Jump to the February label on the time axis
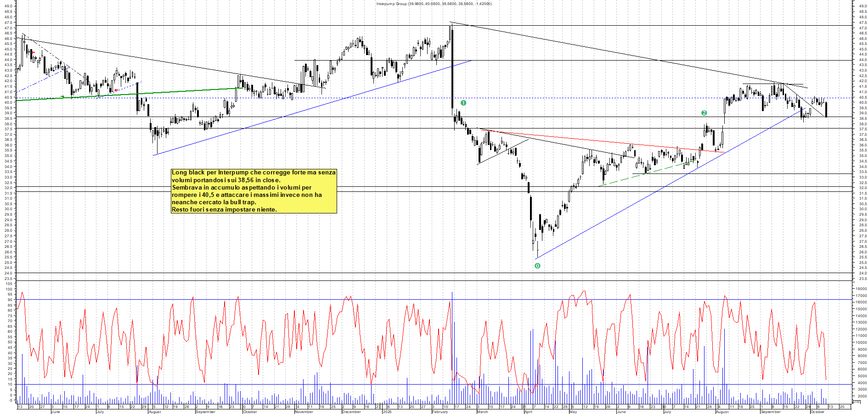868x414 pixels. [x=440, y=412]
